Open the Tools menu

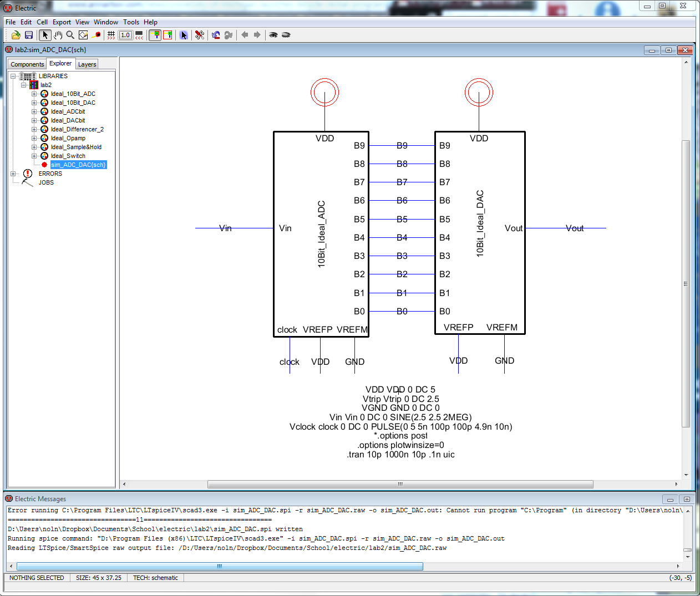pyautogui.click(x=131, y=22)
